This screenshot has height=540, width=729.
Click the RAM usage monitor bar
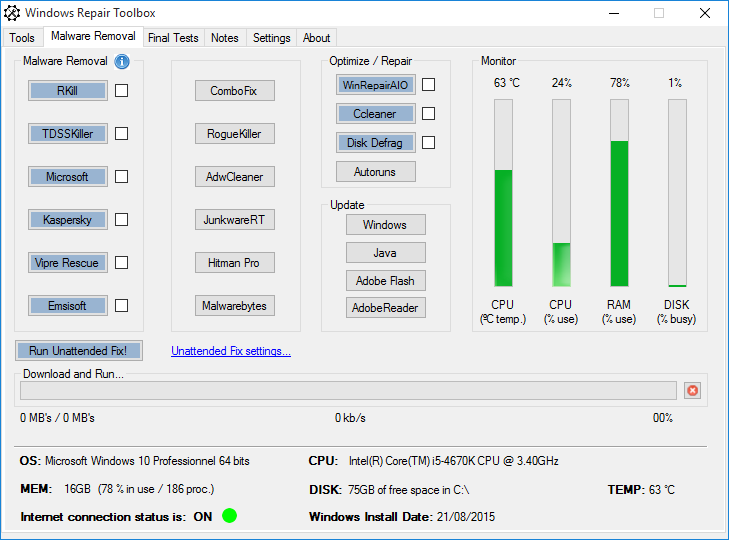[619, 193]
